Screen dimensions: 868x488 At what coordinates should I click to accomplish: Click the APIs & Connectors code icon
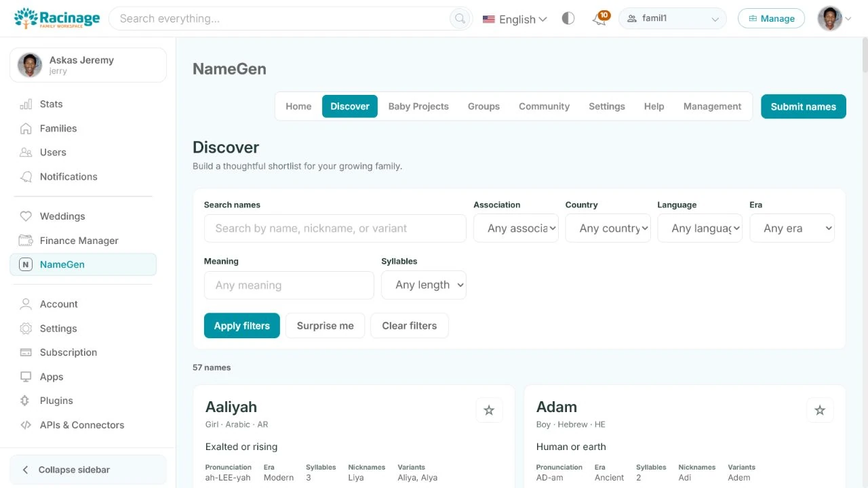tap(26, 425)
